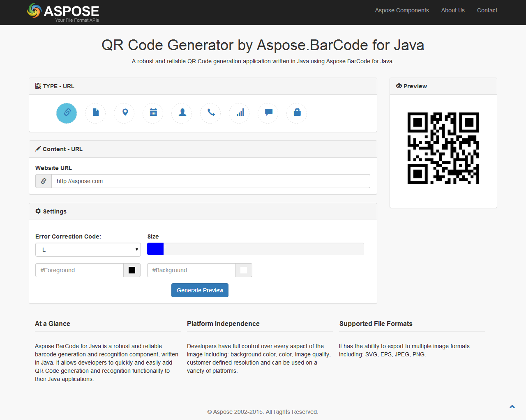Image resolution: width=526 pixels, height=420 pixels.
Task: Open the black Foreground color swatch
Action: click(x=132, y=270)
